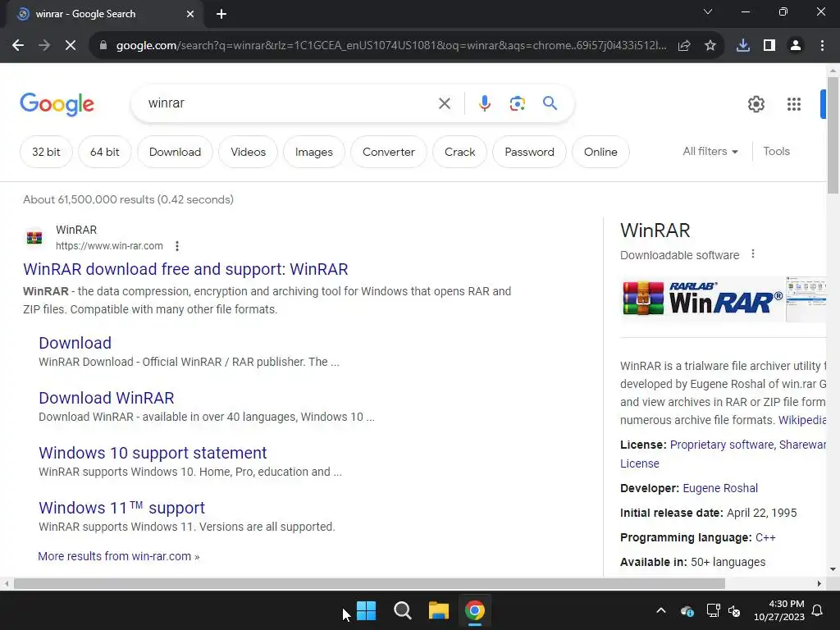
Task: Select the Password filter chip
Action: point(529,152)
